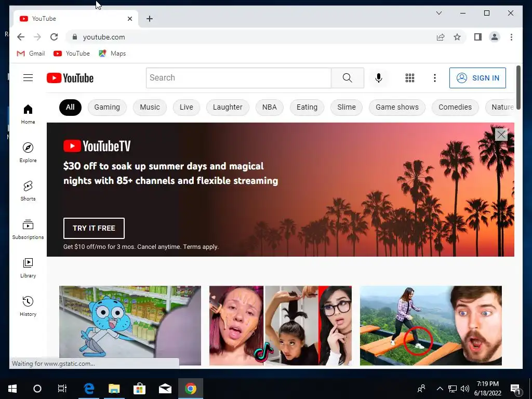532x399 pixels.
Task: Open the YouTube hamburger guide menu
Action: (x=28, y=78)
